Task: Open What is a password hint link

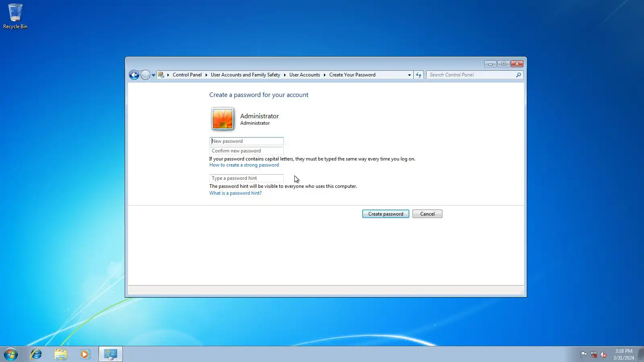Action: [235, 193]
